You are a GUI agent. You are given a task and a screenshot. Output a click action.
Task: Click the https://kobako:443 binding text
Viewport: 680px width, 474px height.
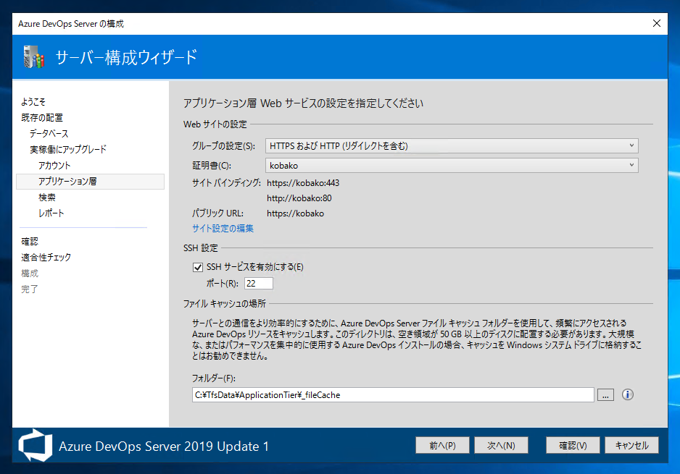(x=303, y=183)
